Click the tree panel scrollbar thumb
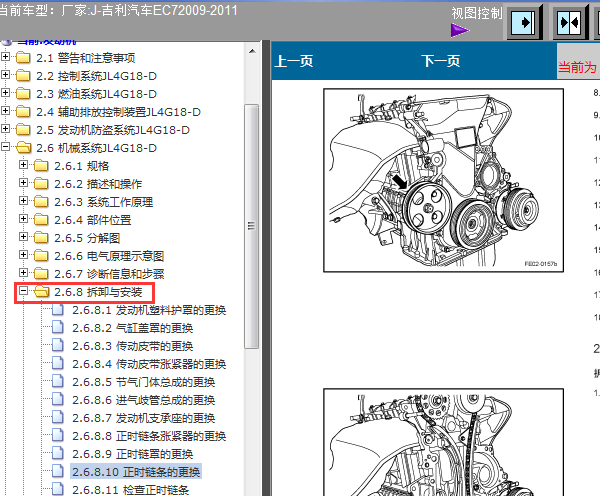 pyautogui.click(x=251, y=226)
